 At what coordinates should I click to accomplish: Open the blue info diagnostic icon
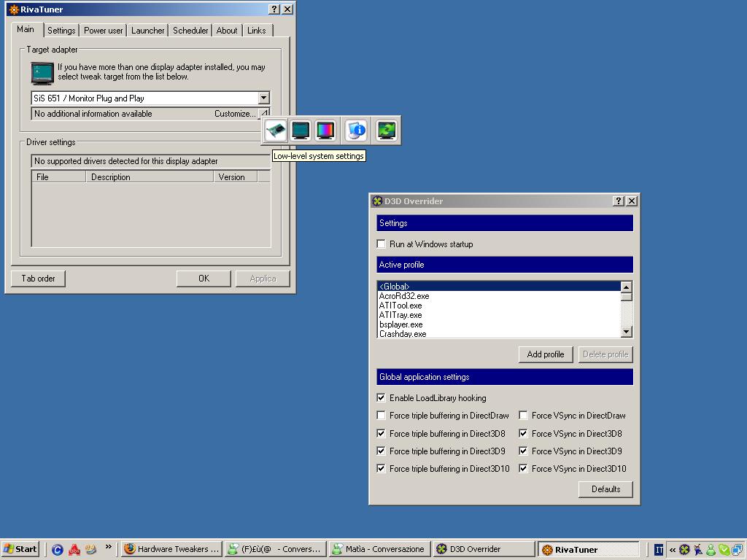356,130
